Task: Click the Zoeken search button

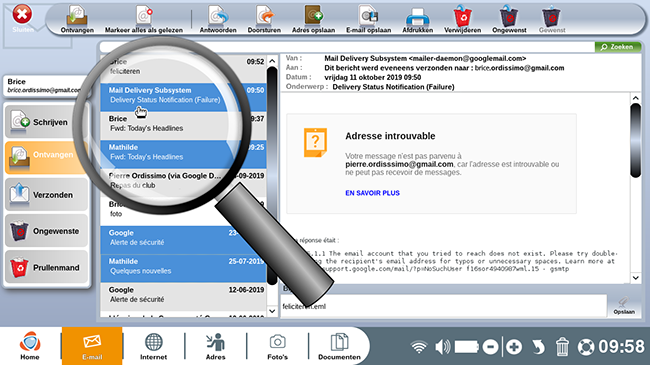Action: pos(617,47)
